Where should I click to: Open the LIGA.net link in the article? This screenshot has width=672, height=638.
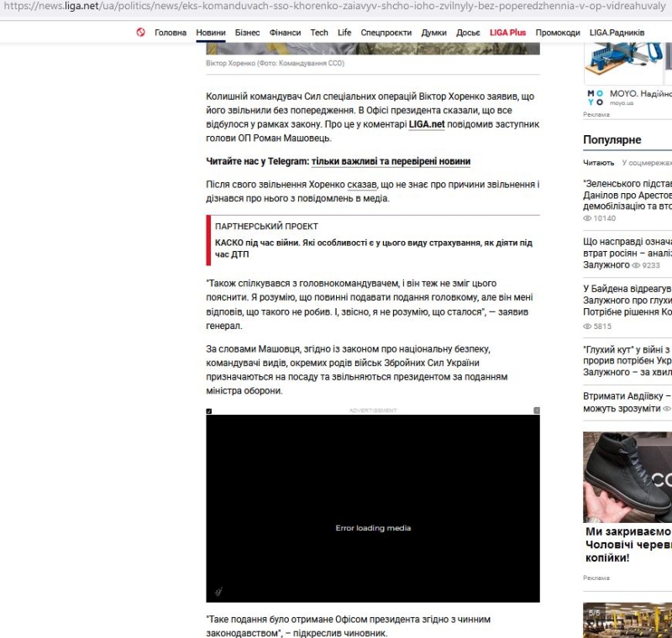pyautogui.click(x=426, y=124)
